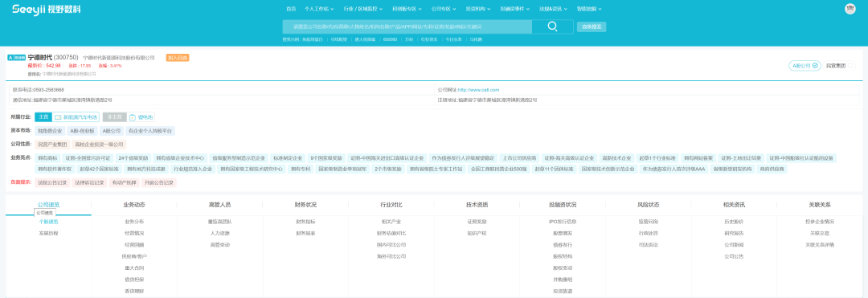Switch to the 风险状态 tab
This screenshot has width=868, height=298.
649,205
